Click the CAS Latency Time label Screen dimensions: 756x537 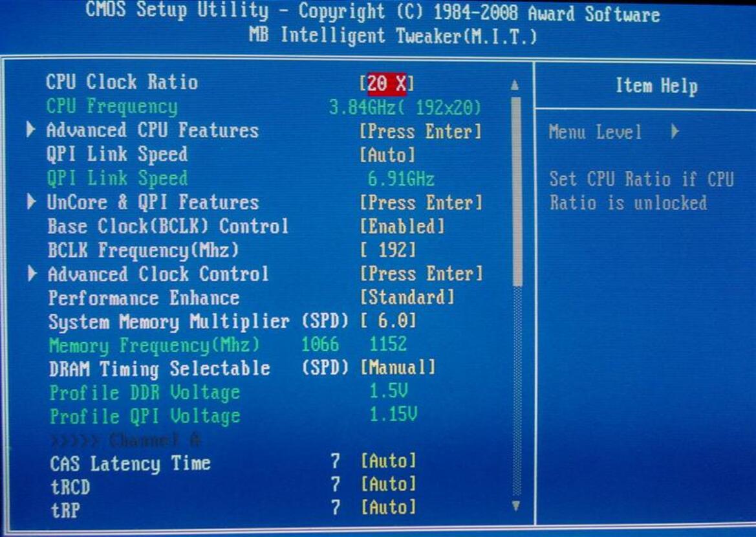(x=130, y=464)
